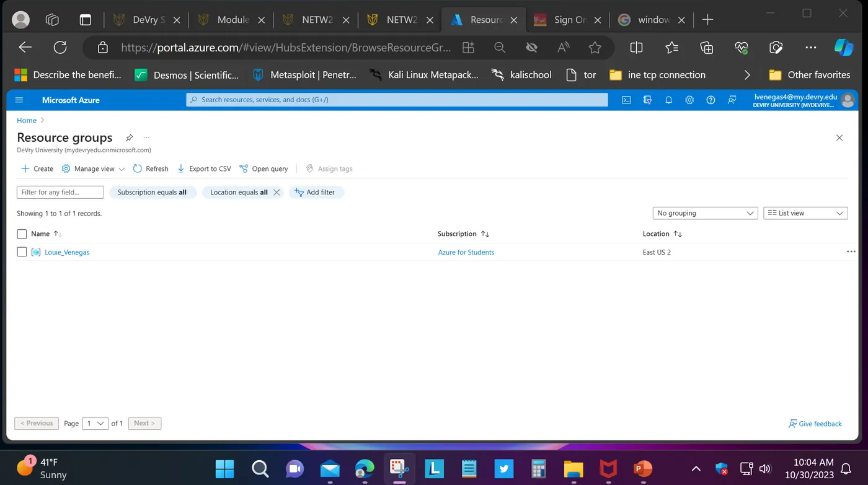868x485 pixels.
Task: Show hidden system tray icons
Action: click(696, 469)
